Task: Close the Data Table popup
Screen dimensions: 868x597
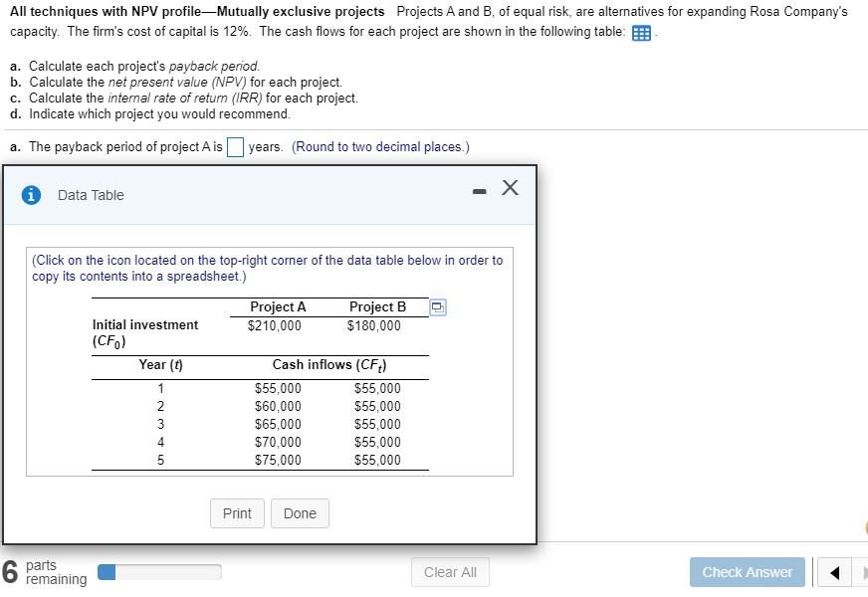Action: tap(511, 188)
